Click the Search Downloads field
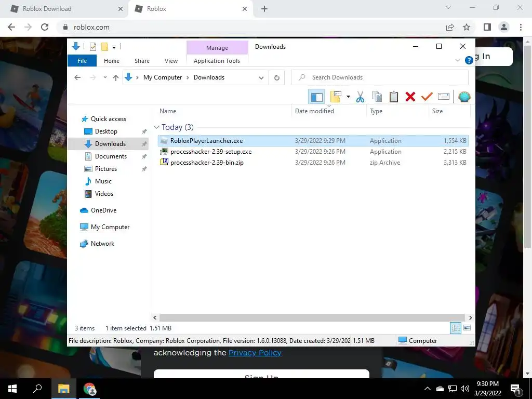This screenshot has width=532, height=399. tap(380, 77)
